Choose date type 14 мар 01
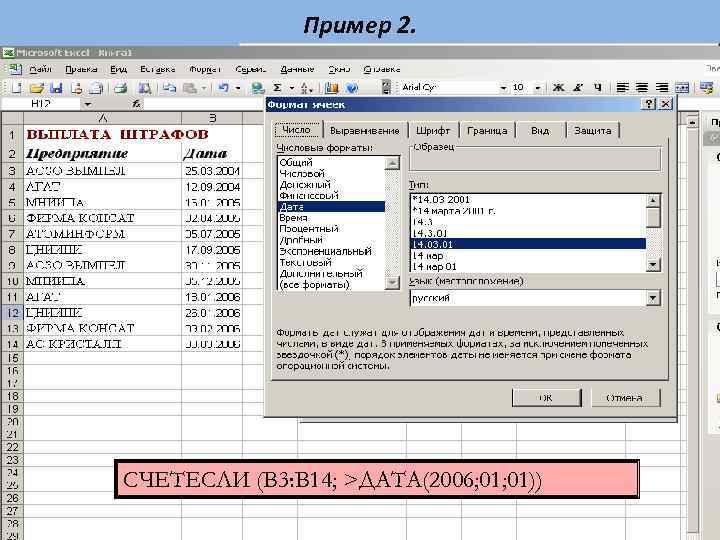Screen dimensions: 720x540 tap(528, 267)
